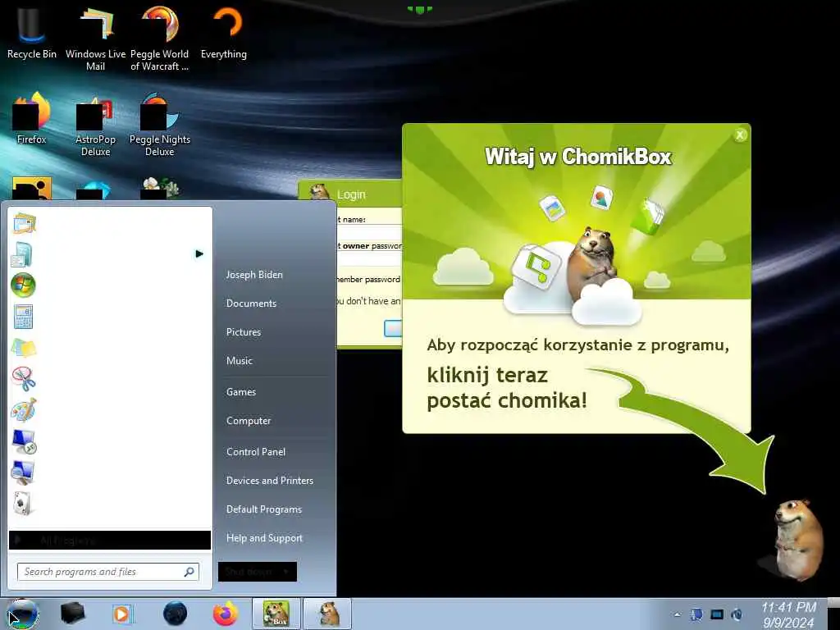Select the Everything desktop icon
The height and width of the screenshot is (630, 840).
224,32
